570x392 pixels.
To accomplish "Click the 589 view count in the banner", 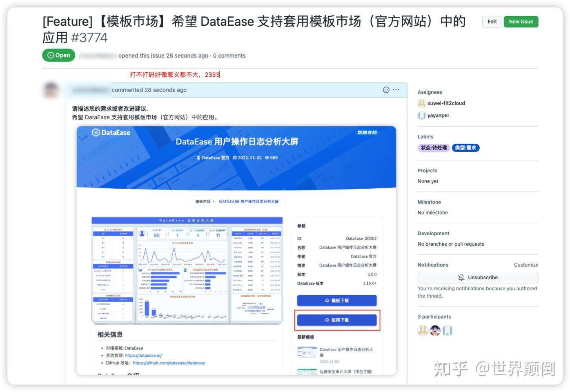I will coord(271,158).
